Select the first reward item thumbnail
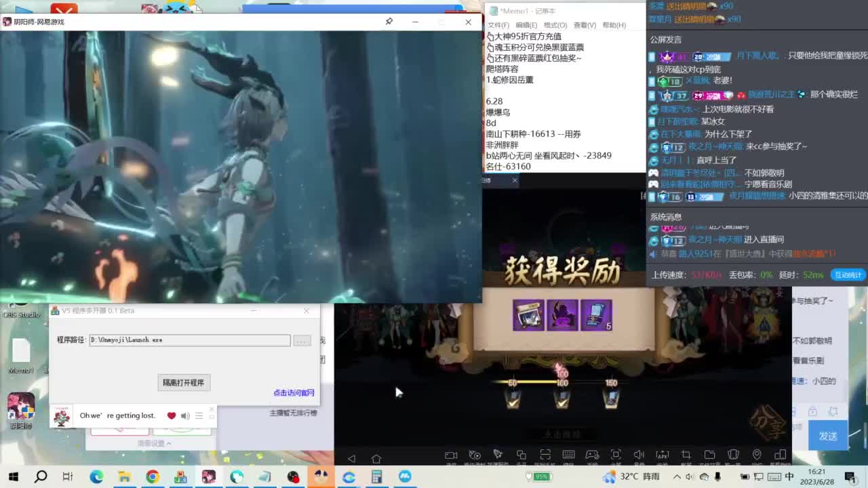 [528, 315]
